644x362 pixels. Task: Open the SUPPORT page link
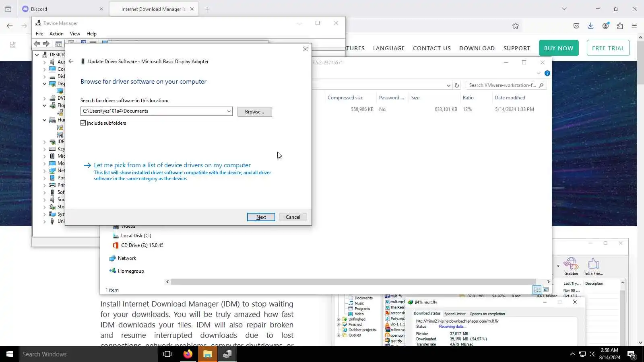(517, 48)
